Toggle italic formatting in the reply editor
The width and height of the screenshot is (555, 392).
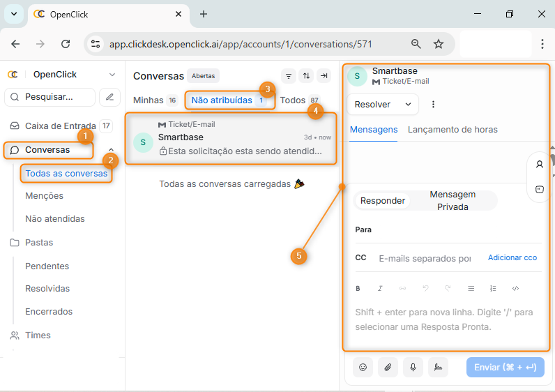[x=380, y=288]
